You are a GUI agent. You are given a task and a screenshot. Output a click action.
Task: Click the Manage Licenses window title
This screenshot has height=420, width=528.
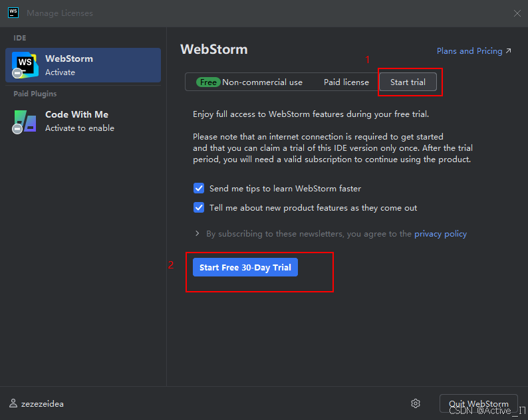pyautogui.click(x=60, y=13)
